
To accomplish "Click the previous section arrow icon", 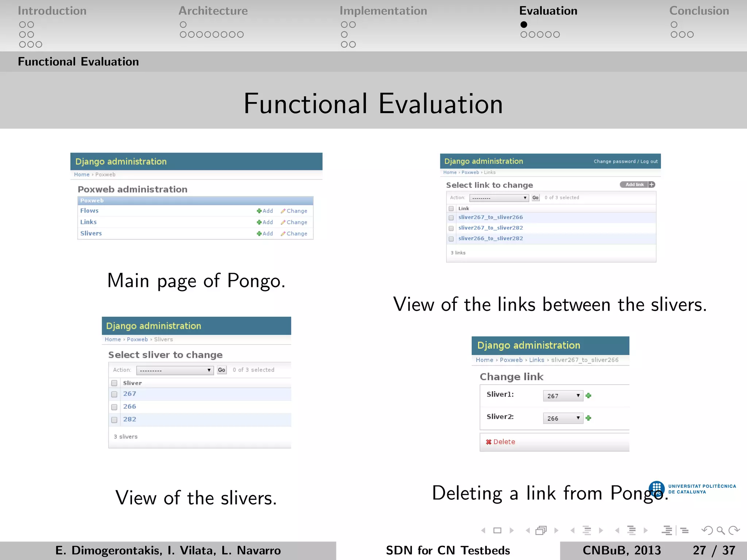I will (617, 530).
